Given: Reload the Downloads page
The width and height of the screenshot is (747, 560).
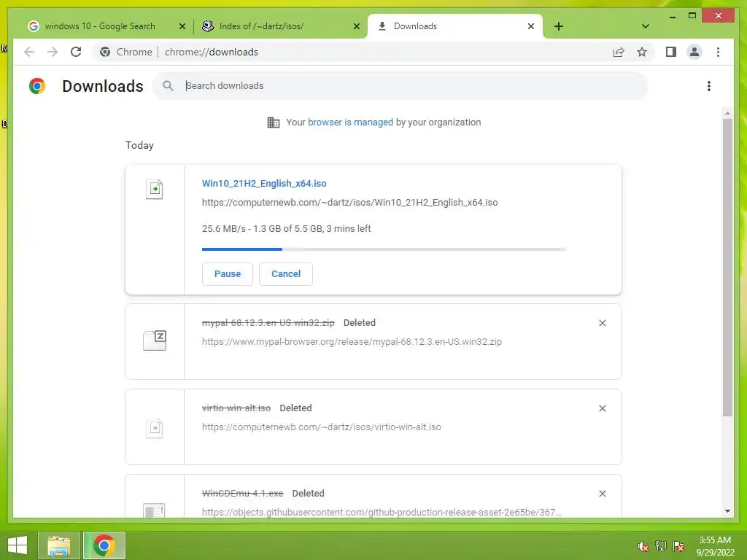Looking at the screenshot, I should [x=76, y=52].
